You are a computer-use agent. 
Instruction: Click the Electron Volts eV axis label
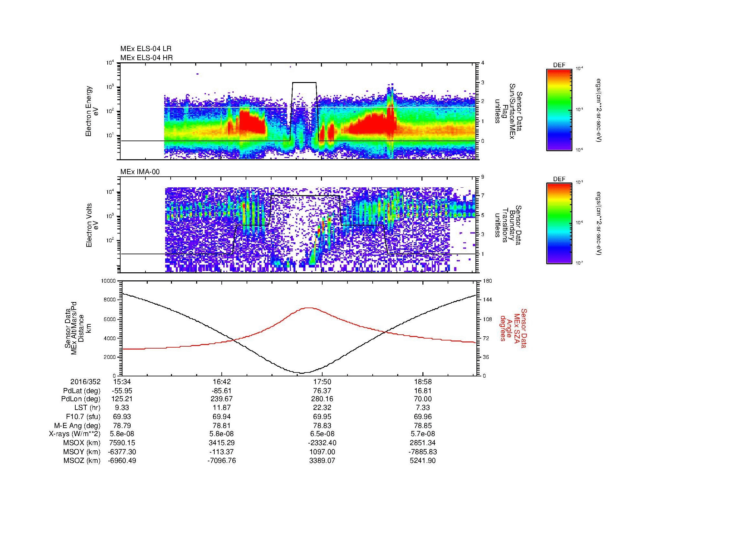[x=92, y=225]
